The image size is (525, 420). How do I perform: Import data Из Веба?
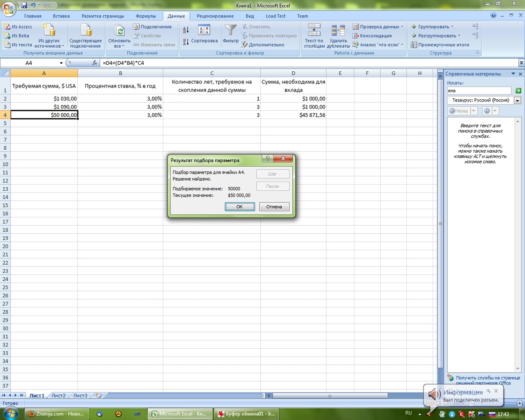tap(17, 36)
